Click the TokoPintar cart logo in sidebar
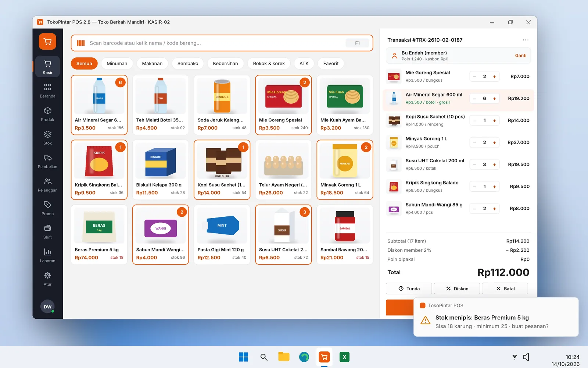This screenshot has width=588, height=368. (x=47, y=42)
